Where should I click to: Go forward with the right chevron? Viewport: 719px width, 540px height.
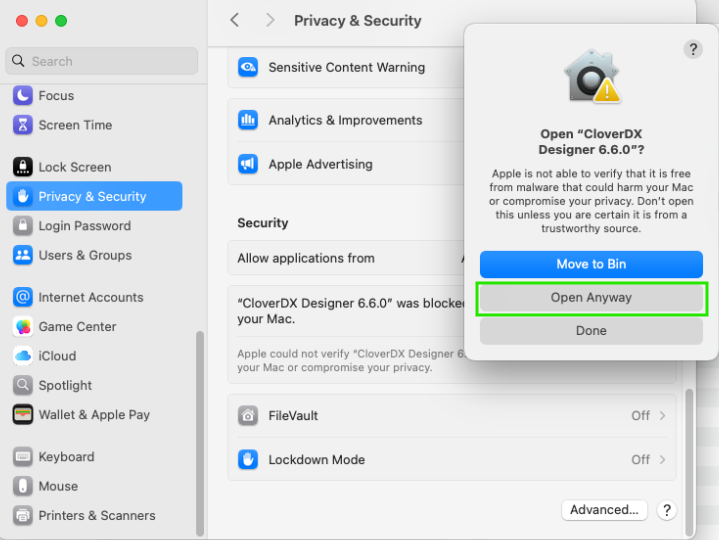[270, 20]
